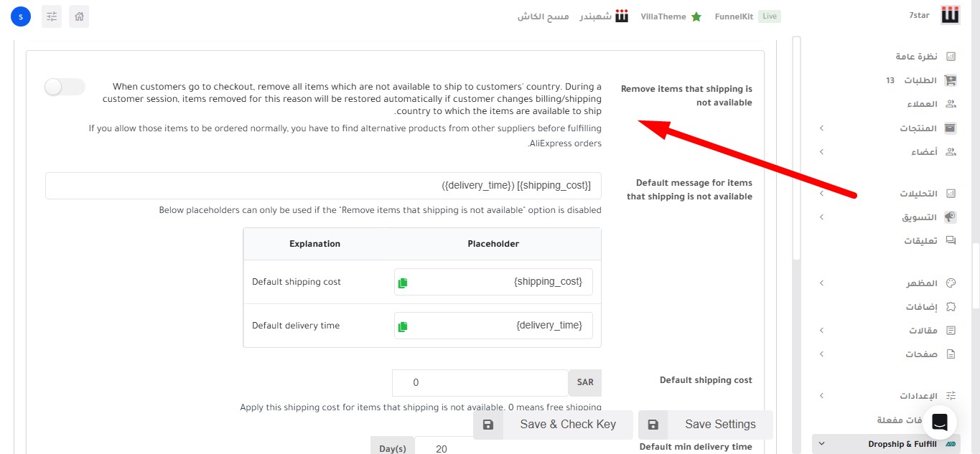Open the chat support bubble icon
This screenshot has height=454, width=980.
point(940,422)
